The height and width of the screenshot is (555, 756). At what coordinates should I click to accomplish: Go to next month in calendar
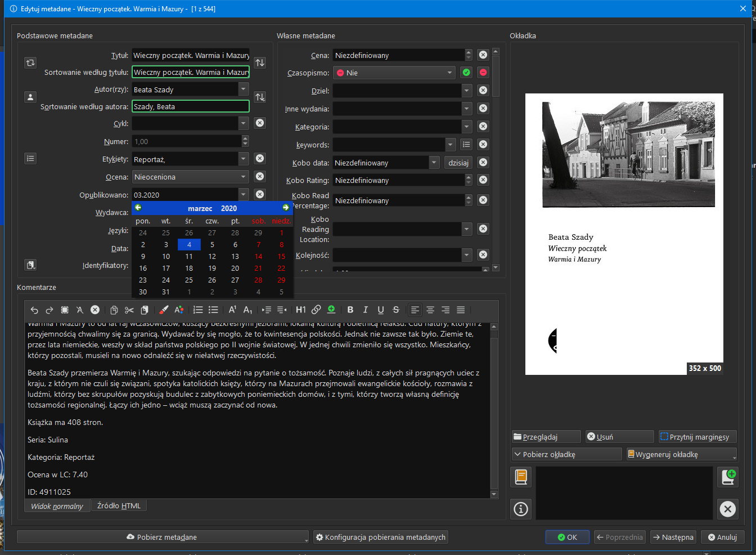[286, 208]
